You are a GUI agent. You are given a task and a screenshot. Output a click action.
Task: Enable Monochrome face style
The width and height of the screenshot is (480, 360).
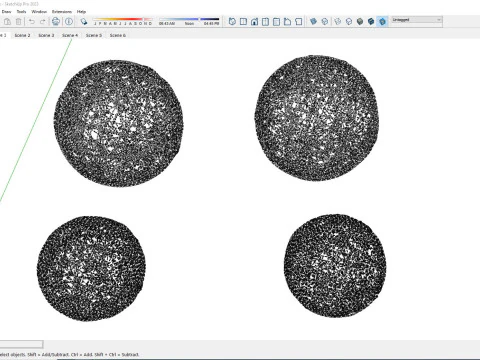tap(382, 22)
